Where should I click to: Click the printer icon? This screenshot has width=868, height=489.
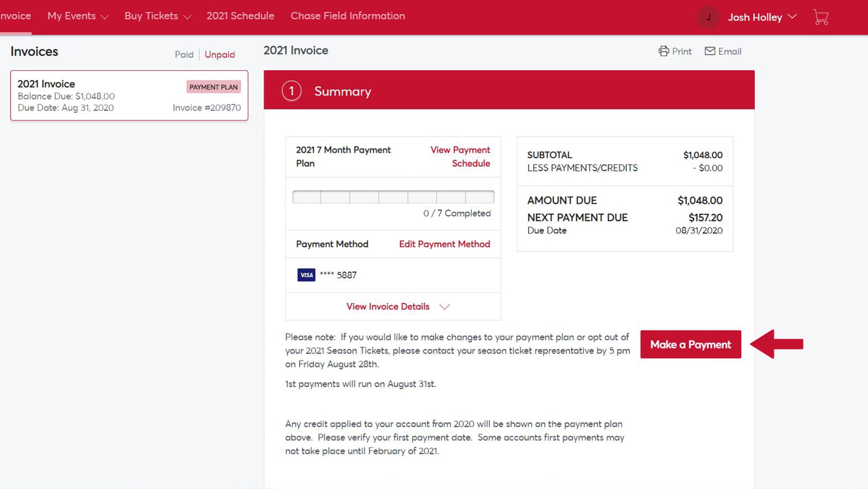[x=664, y=51]
